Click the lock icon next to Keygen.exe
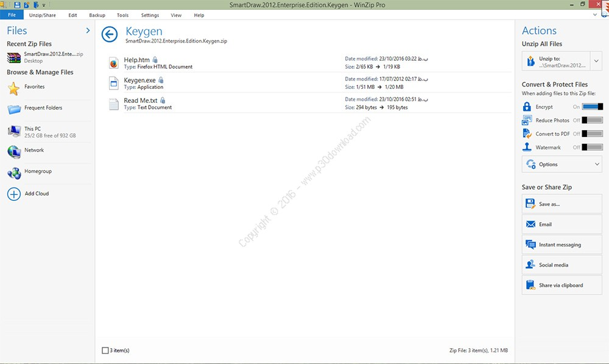 tap(161, 80)
